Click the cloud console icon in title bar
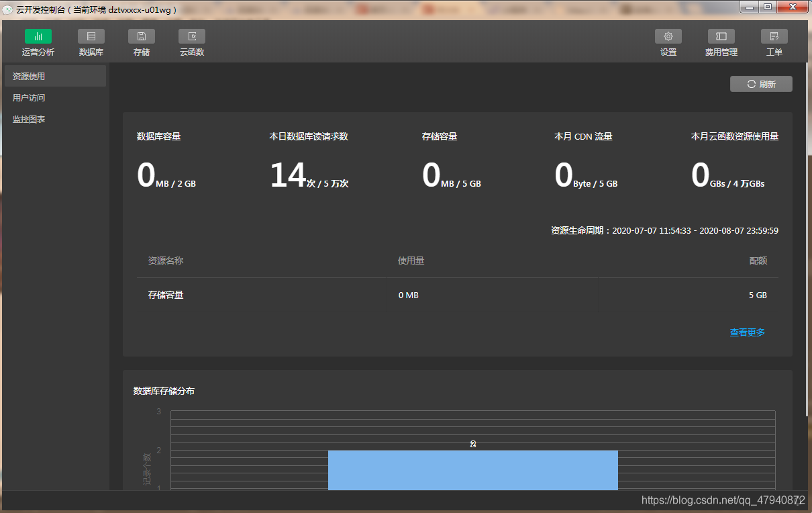812x513 pixels. (x=7, y=9)
